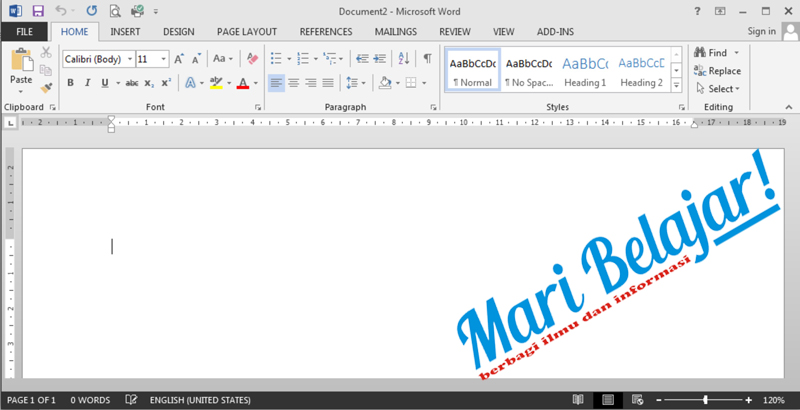Screen dimensions: 800x410
Task: Apply the Heading 2 style
Action: pos(641,70)
